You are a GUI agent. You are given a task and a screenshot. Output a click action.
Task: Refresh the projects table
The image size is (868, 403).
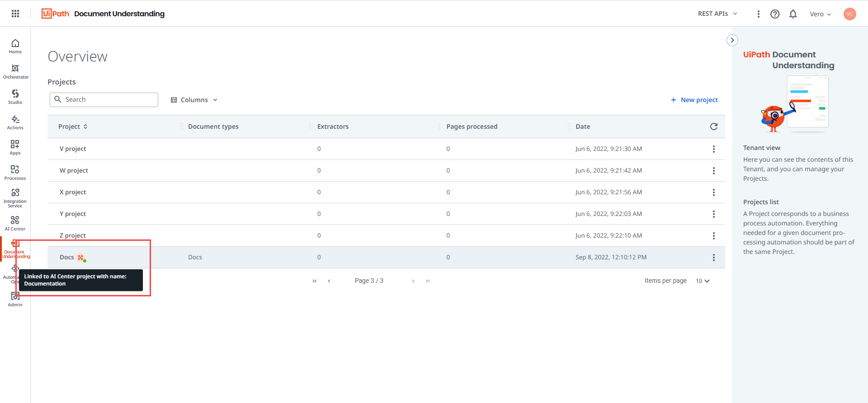pos(714,127)
